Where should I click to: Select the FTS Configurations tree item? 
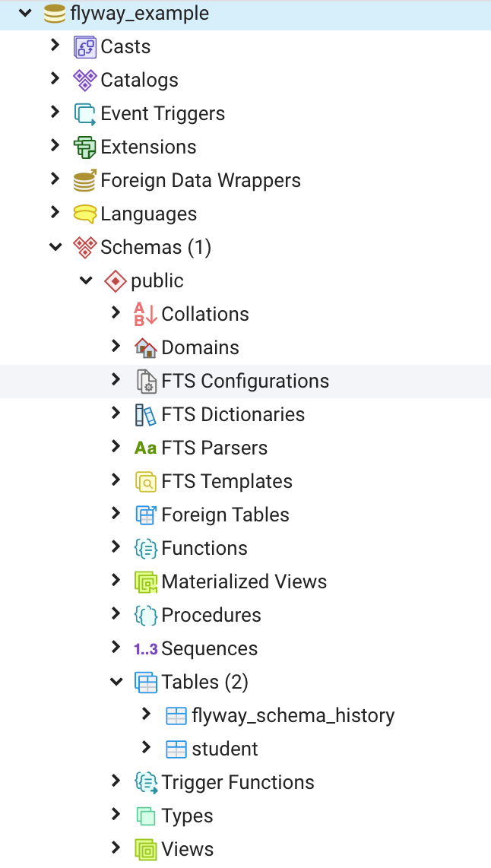[245, 381]
